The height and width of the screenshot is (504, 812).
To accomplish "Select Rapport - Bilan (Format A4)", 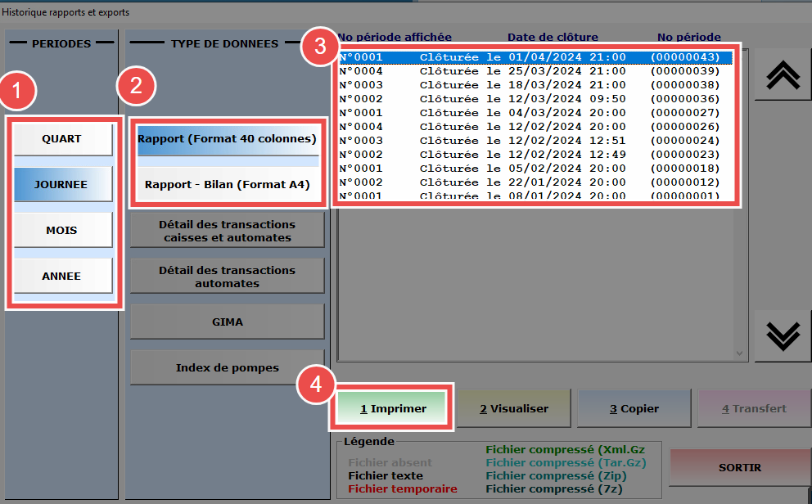I will coord(228,185).
